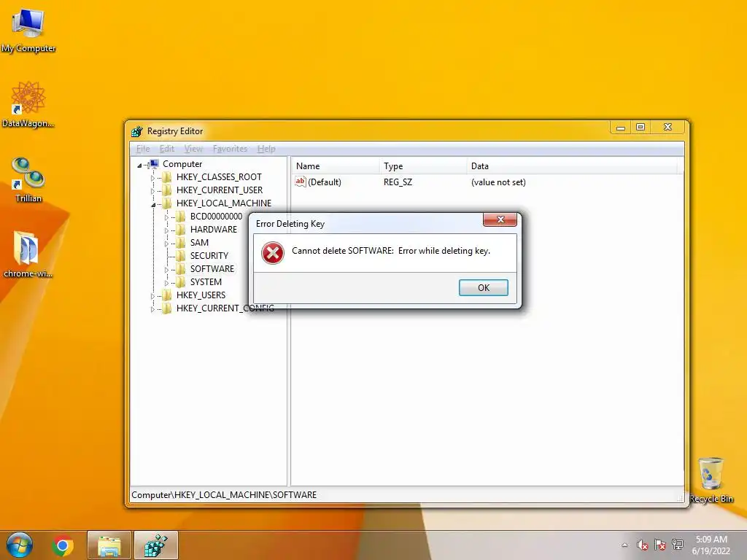
Task: Click the SYSTEM folder icon
Action: click(x=181, y=282)
